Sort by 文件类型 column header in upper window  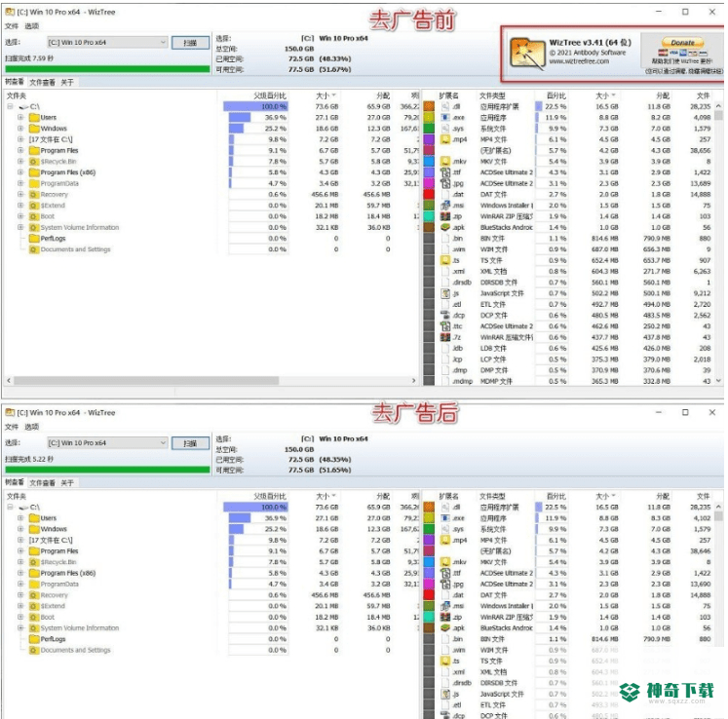492,95
